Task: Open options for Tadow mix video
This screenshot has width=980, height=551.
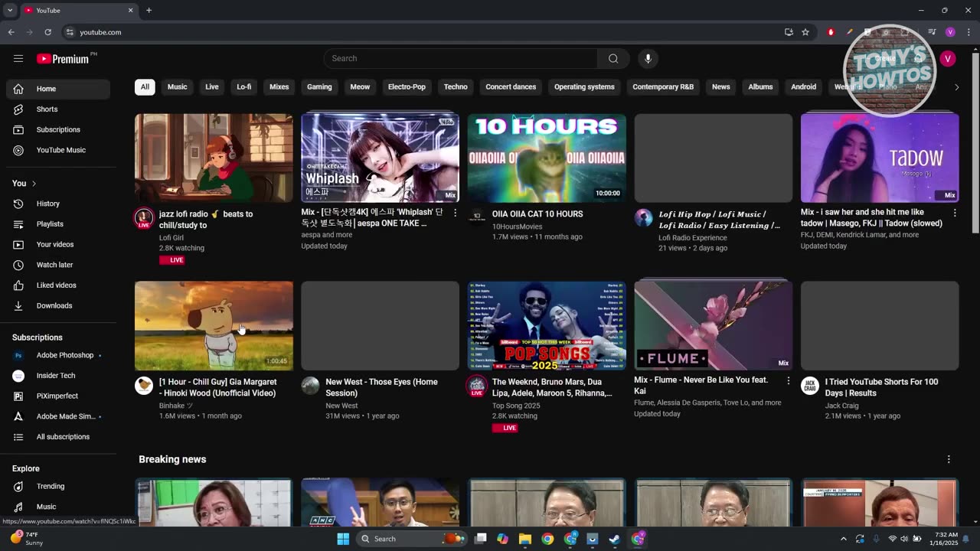Action: tap(955, 213)
